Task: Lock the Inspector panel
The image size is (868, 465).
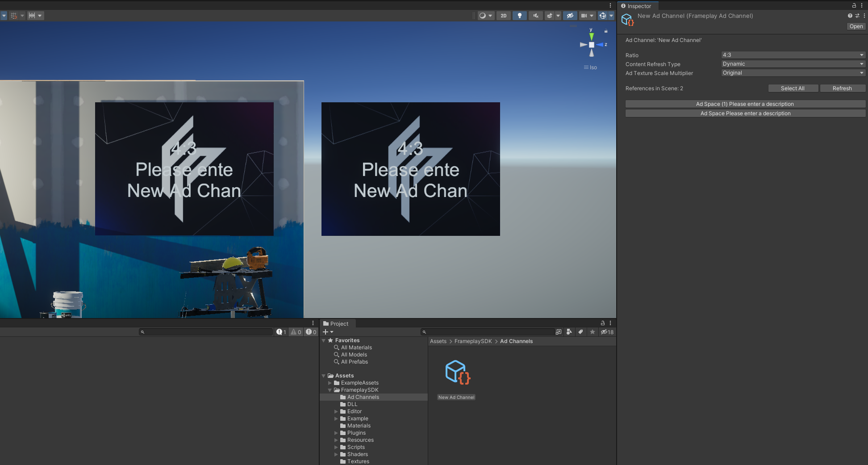Action: click(x=854, y=5)
